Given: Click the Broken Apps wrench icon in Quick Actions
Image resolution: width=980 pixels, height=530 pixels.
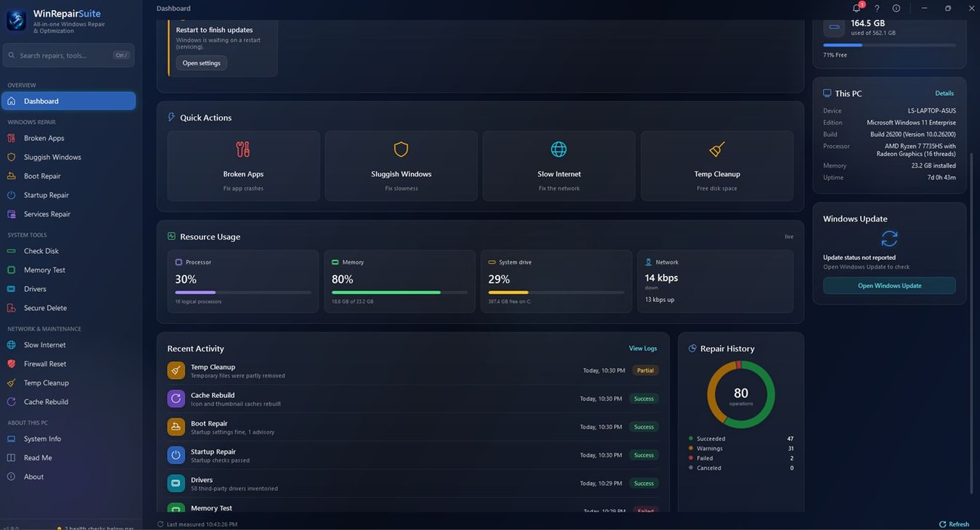Looking at the screenshot, I should (243, 150).
